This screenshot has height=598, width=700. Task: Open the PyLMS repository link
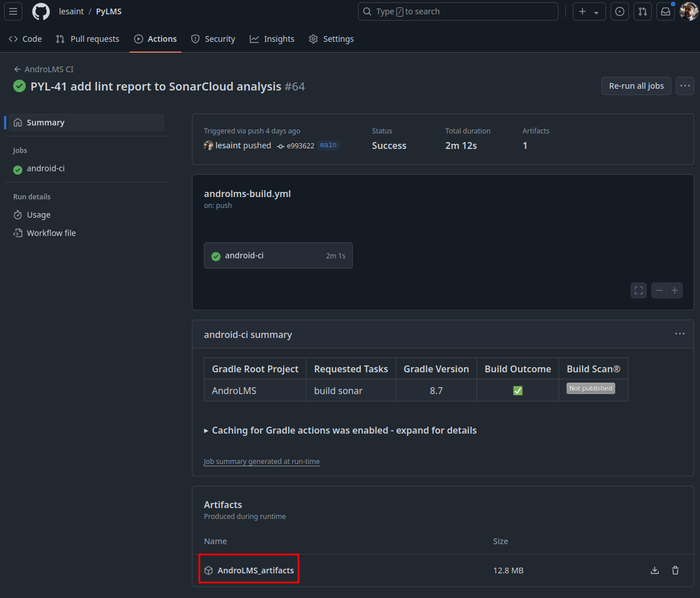(109, 11)
